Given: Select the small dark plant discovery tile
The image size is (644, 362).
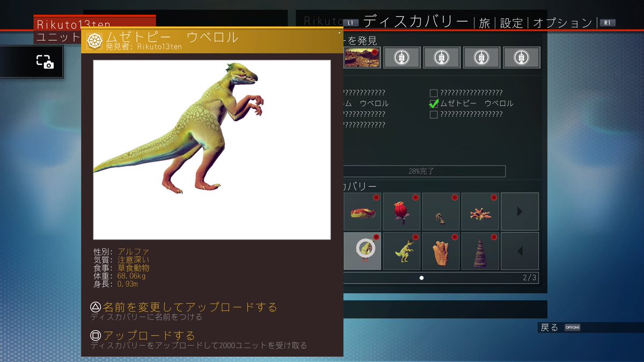Looking at the screenshot, I should [x=441, y=212].
